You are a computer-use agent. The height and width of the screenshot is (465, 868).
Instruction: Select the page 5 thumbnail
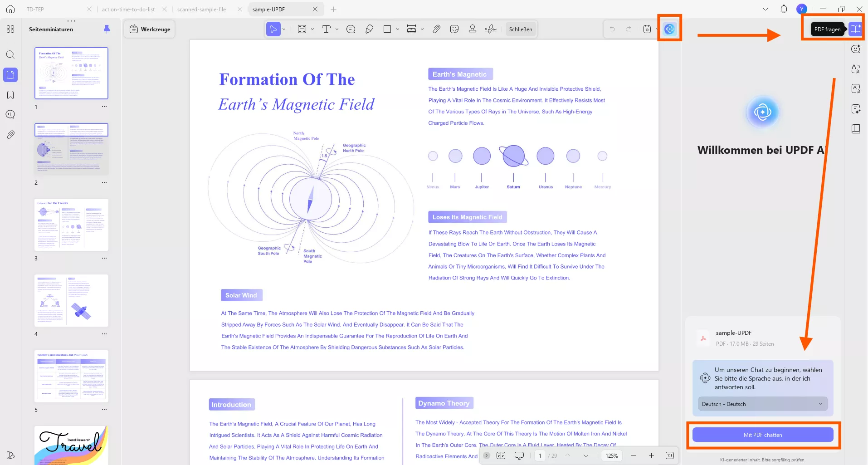(x=72, y=376)
